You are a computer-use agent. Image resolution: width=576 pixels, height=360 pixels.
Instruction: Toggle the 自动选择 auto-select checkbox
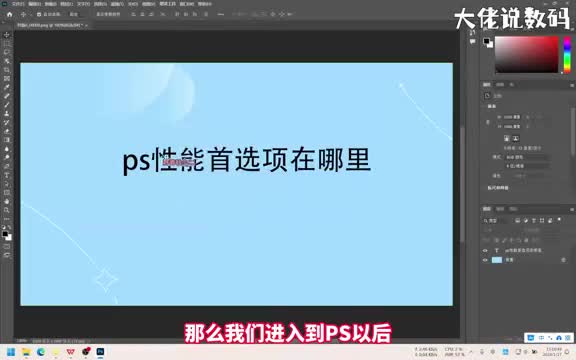click(x=39, y=14)
